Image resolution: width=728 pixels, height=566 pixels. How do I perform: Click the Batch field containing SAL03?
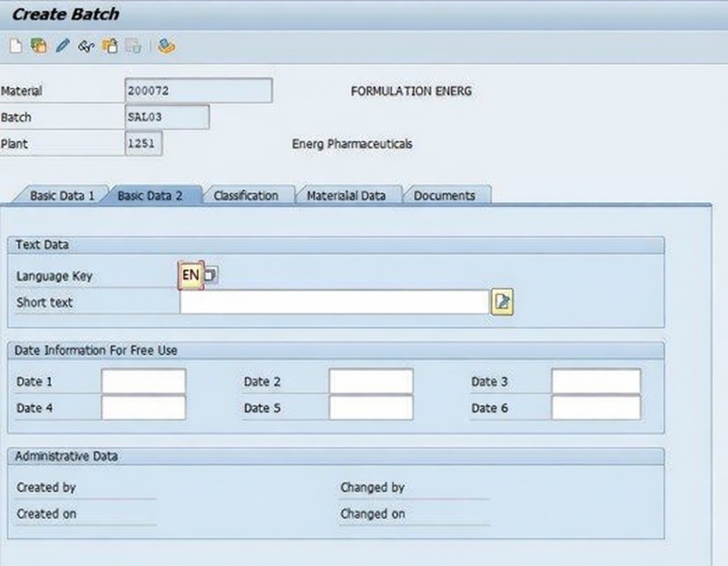pyautogui.click(x=167, y=117)
